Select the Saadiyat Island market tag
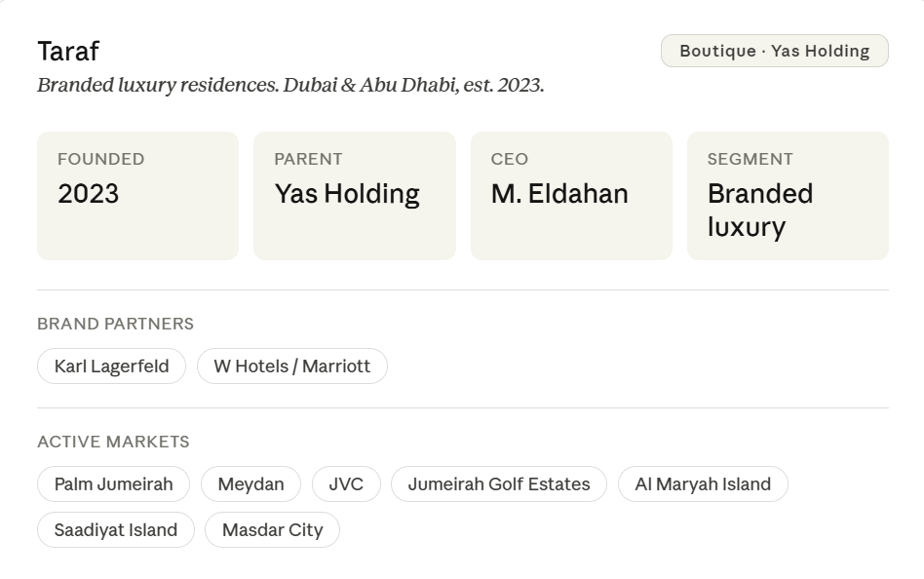Image resolution: width=924 pixels, height=579 pixels. pos(116,529)
